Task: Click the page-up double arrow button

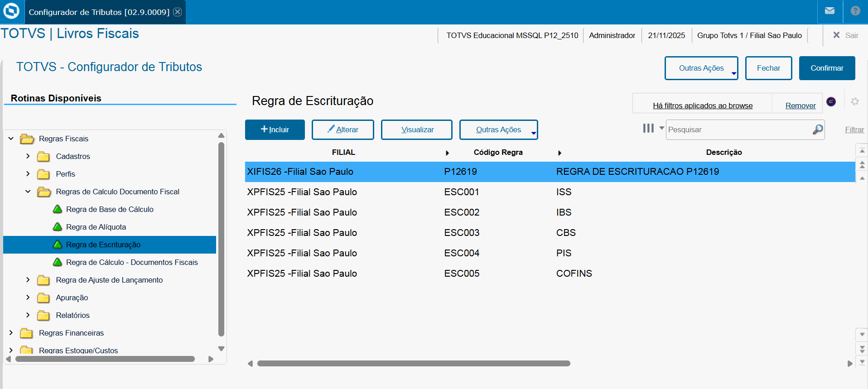Action: (862, 164)
